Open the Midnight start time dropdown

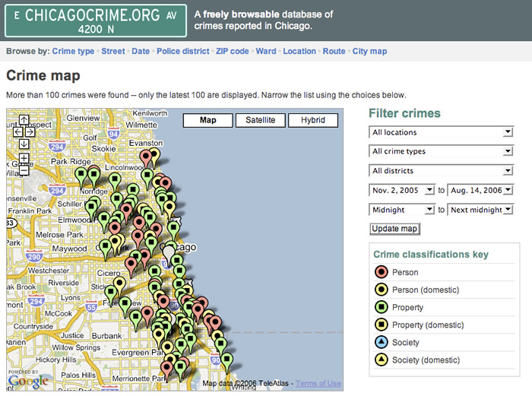401,210
